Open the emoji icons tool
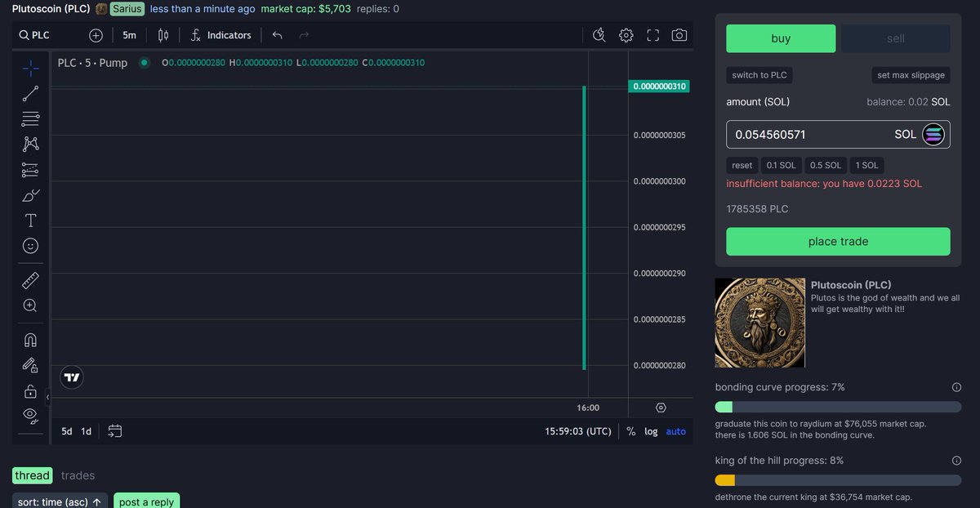This screenshot has height=508, width=980. point(30,246)
